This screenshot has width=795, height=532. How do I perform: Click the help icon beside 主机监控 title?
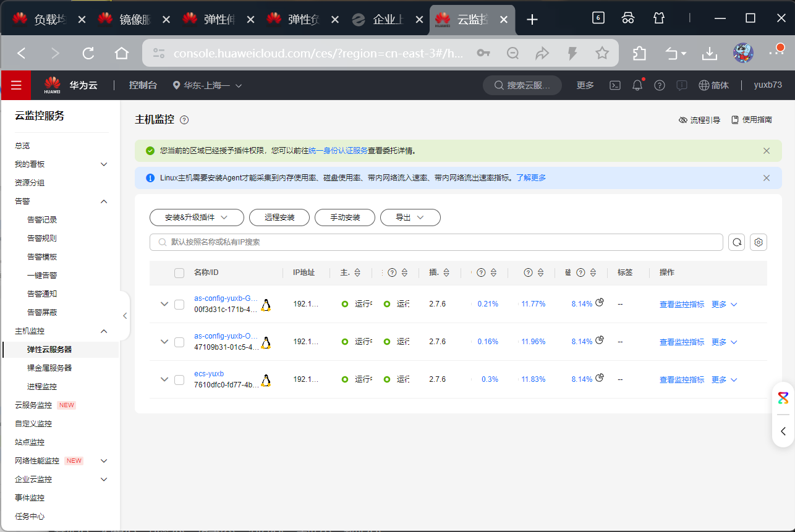(x=184, y=120)
